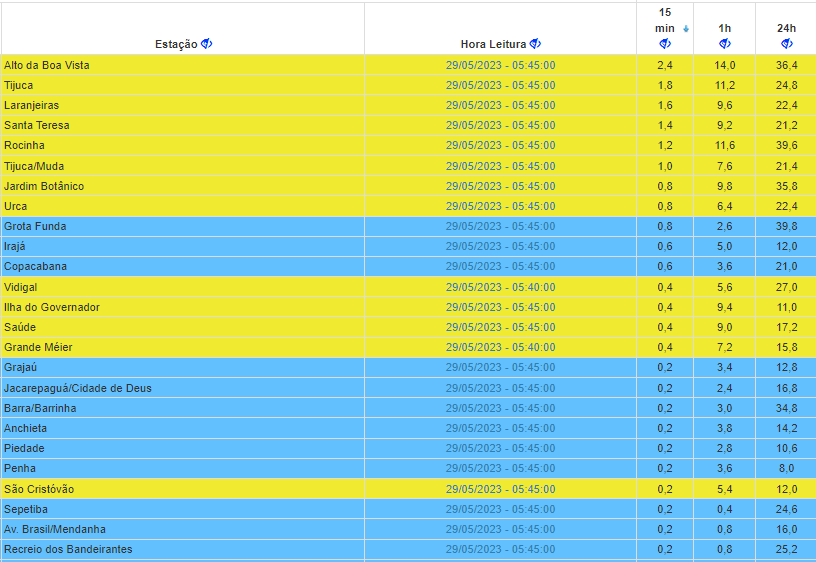Toggle visibility of the 15 min column
This screenshot has width=816, height=562.
[x=665, y=44]
